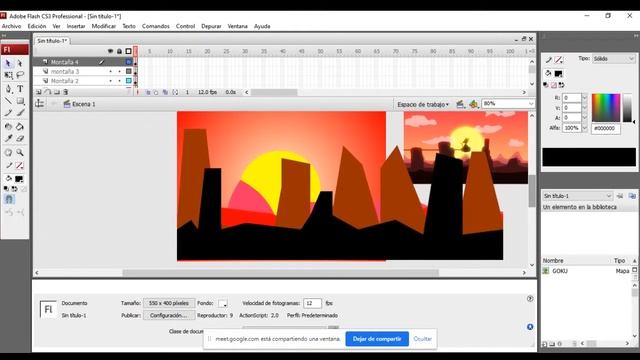640x360 pixels.
Task: Click Edit Symbols icon next to zoom
Action: point(473,104)
